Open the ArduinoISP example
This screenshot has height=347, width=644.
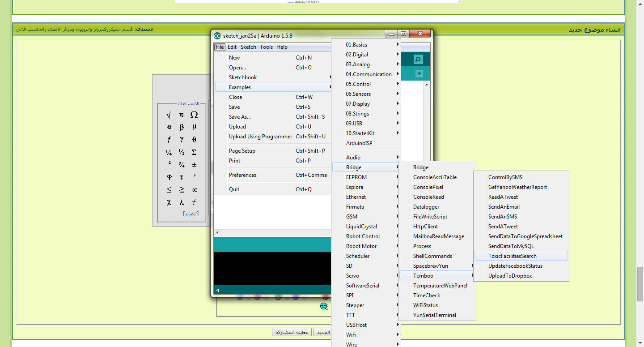click(366, 143)
